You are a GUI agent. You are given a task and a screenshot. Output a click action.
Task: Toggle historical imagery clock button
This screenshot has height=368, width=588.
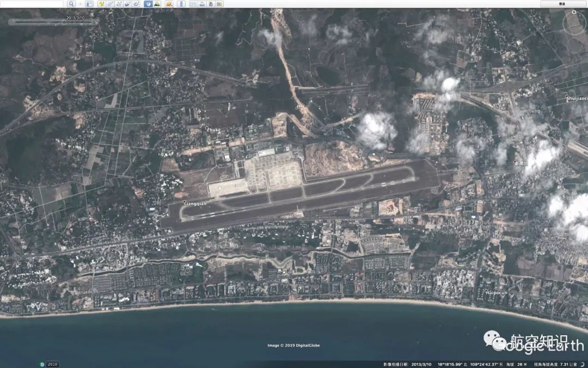148,4
